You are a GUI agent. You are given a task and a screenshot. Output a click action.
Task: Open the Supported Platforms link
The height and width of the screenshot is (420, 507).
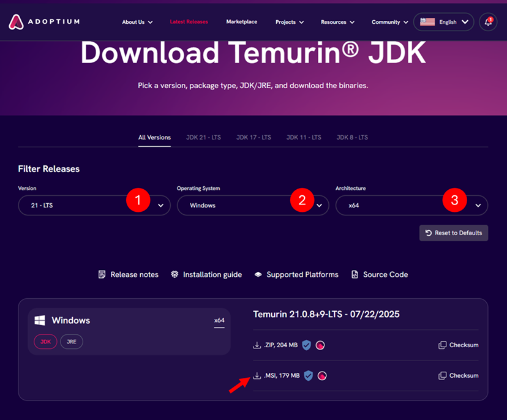pos(296,274)
